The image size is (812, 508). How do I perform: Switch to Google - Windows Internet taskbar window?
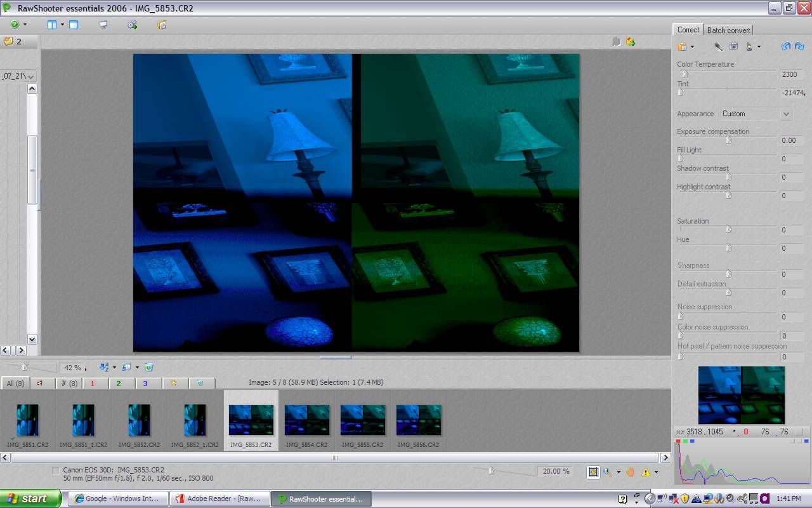118,498
